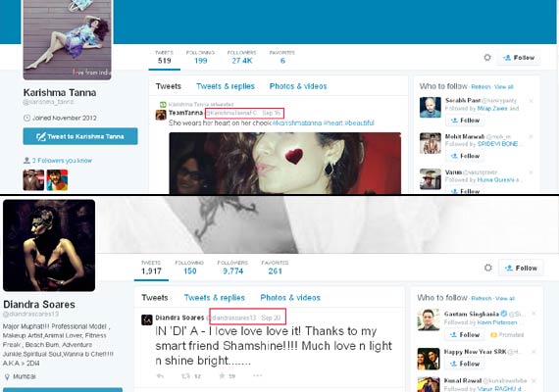Open settings gear on Diandra Soares profile
The width and height of the screenshot is (559, 392).
[487, 268]
